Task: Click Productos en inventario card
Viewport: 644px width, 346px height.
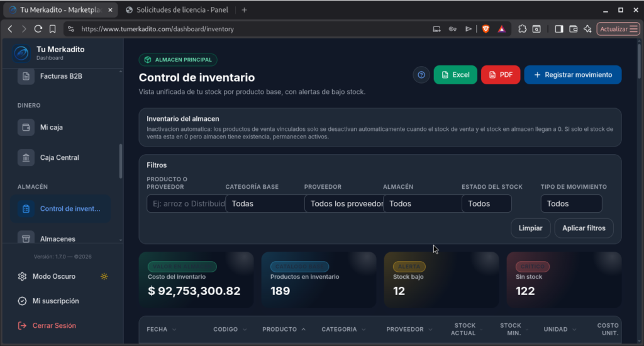Action: [319, 280]
